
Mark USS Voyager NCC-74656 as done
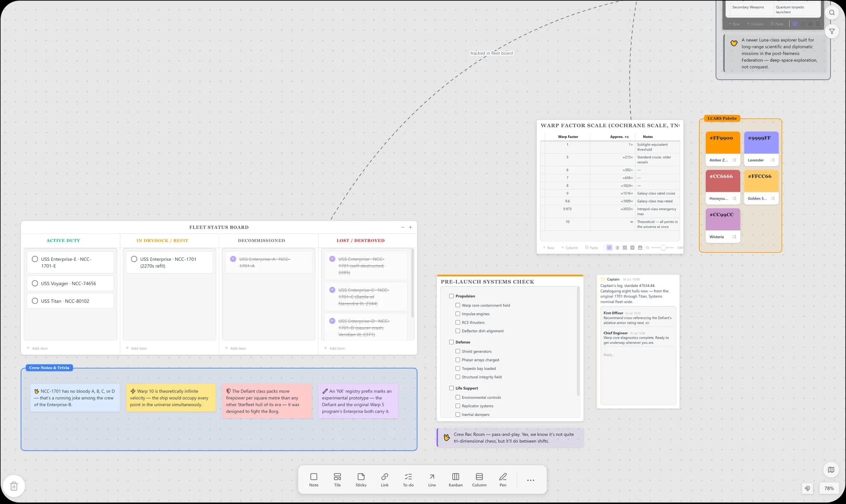35,284
